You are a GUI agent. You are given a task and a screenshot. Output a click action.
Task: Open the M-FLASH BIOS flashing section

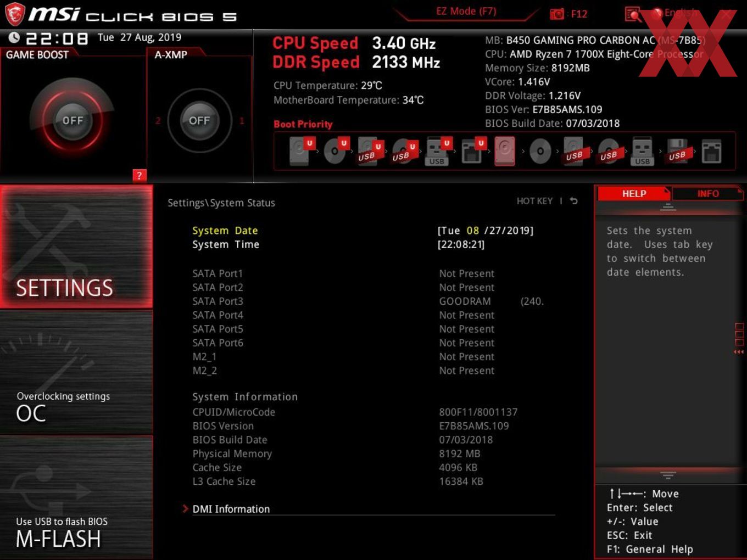pos(76,497)
